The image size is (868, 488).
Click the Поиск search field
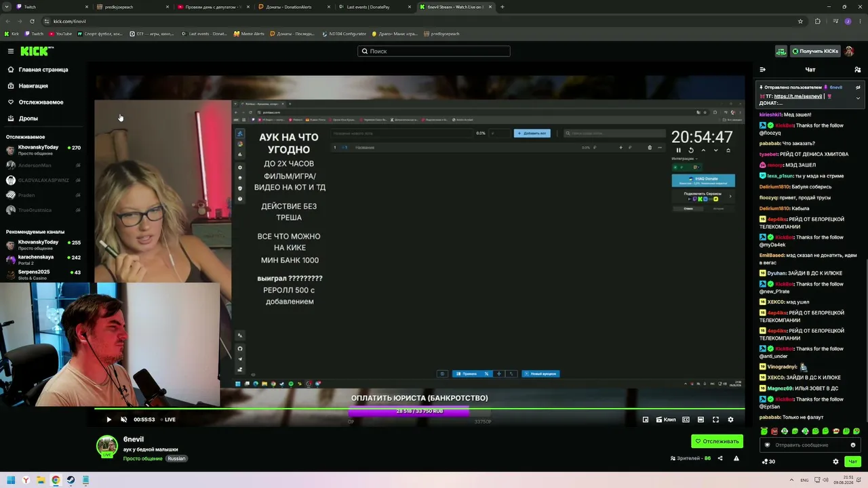(434, 51)
